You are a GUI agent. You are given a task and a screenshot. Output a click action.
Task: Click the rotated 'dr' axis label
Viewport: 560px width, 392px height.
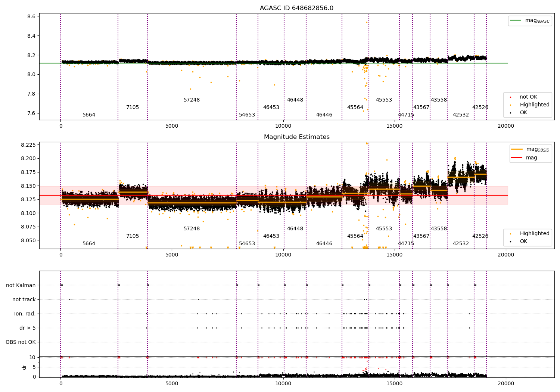[24, 367]
